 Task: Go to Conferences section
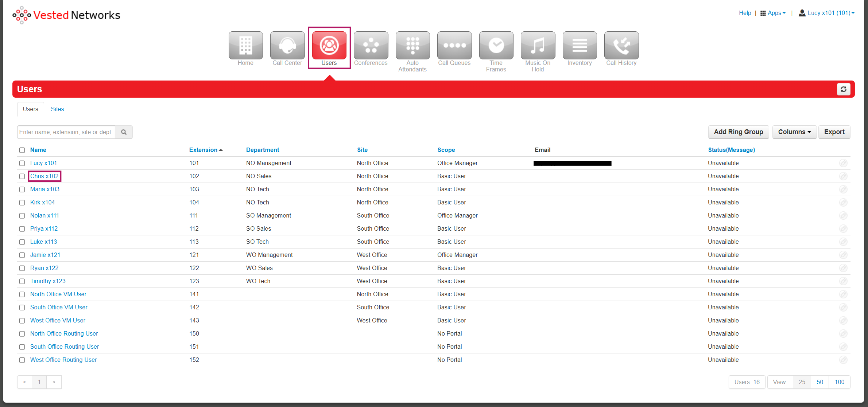coord(371,46)
